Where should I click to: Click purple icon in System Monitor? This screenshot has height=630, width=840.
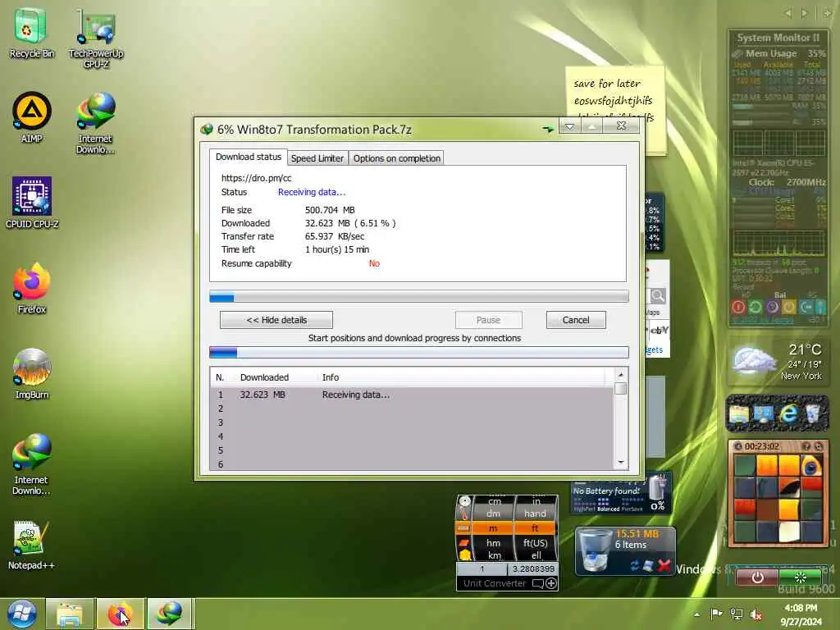[x=773, y=307]
